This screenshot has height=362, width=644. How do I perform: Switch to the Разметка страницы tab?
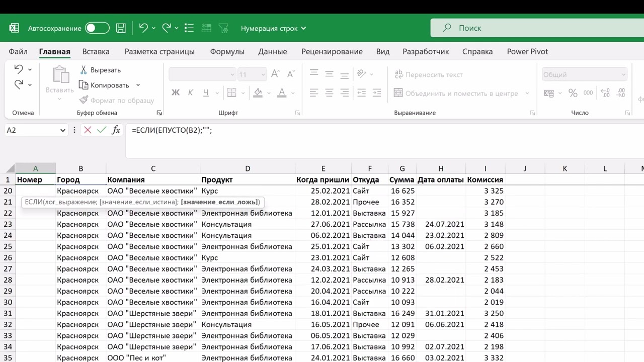[159, 51]
